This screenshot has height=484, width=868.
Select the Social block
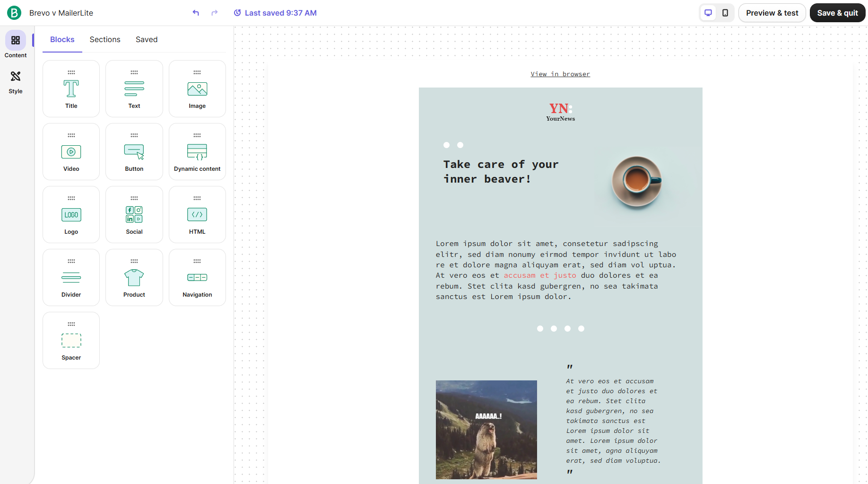[x=134, y=214]
